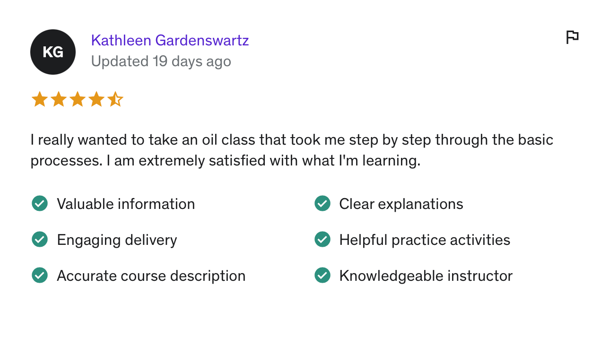
Task: Click the checkmark beside Helpful practice activities
Action: pyautogui.click(x=322, y=240)
